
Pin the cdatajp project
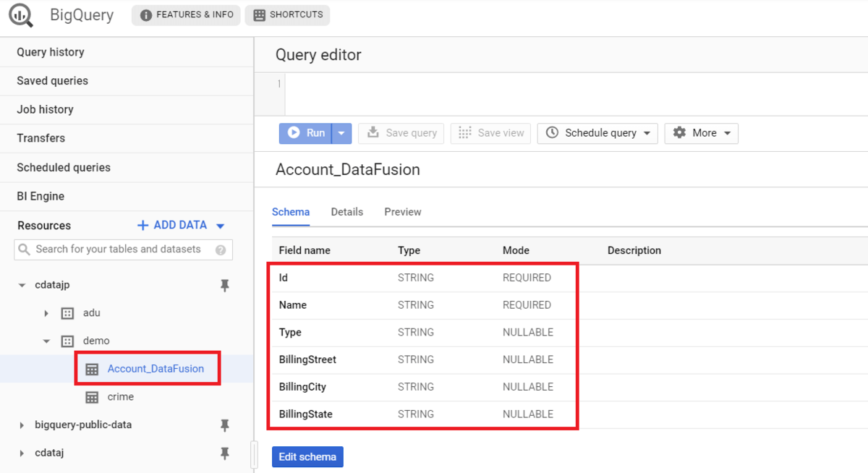point(224,286)
